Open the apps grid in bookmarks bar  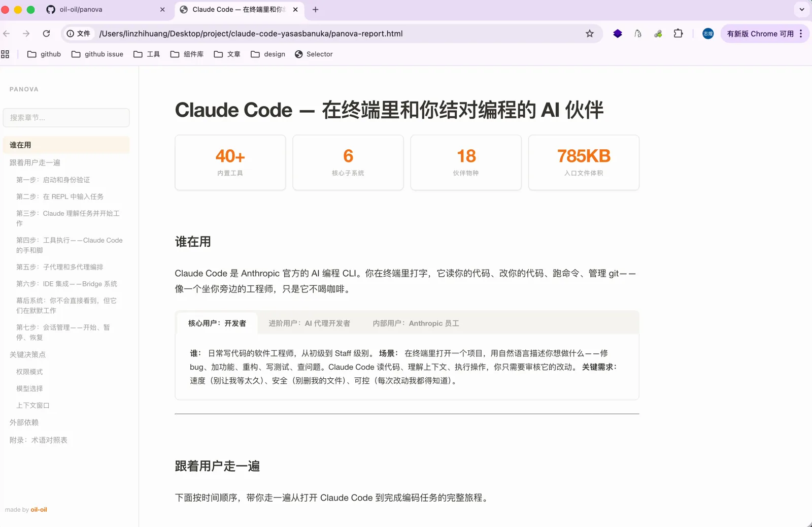5,54
